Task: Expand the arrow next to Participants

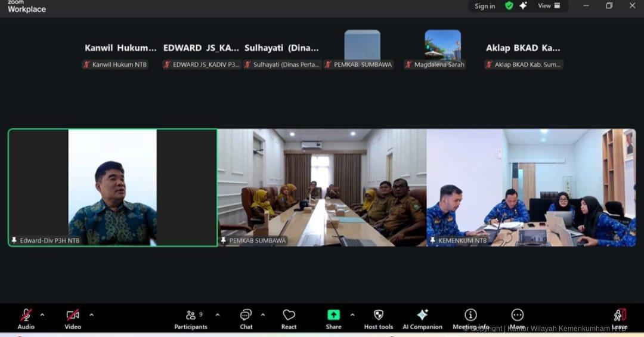Action: pyautogui.click(x=218, y=314)
